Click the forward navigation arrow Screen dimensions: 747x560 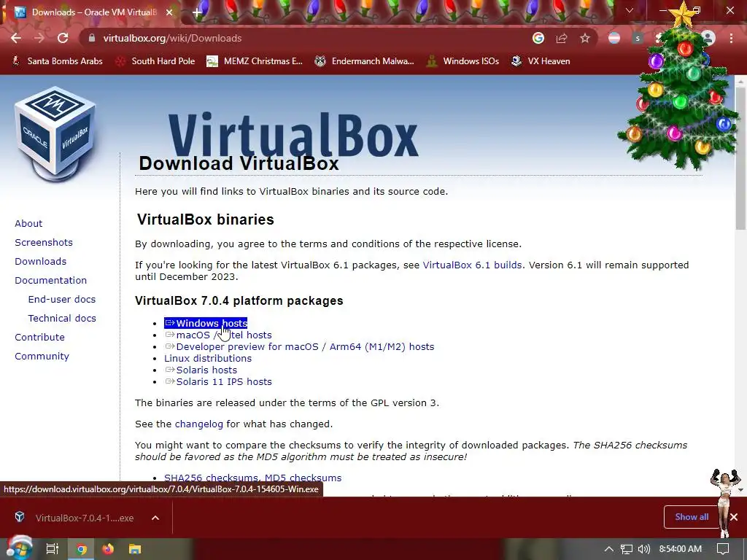(39, 38)
